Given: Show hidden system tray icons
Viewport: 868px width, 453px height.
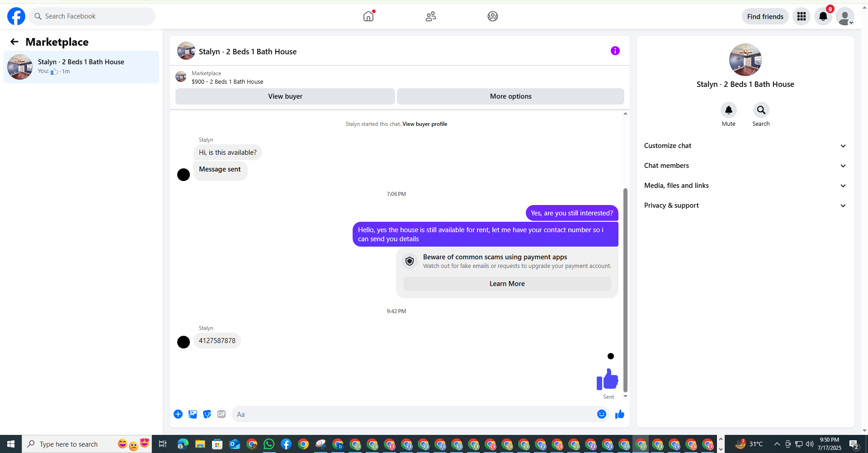Looking at the screenshot, I should 777,444.
